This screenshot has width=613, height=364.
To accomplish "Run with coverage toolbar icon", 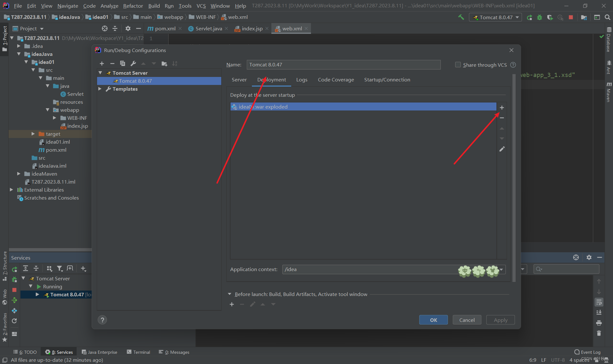I will pyautogui.click(x=550, y=17).
